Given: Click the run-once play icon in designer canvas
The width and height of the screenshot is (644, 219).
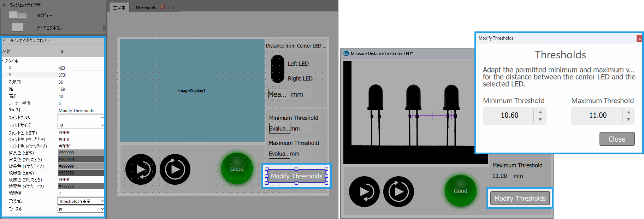Looking at the screenshot, I should [x=141, y=170].
